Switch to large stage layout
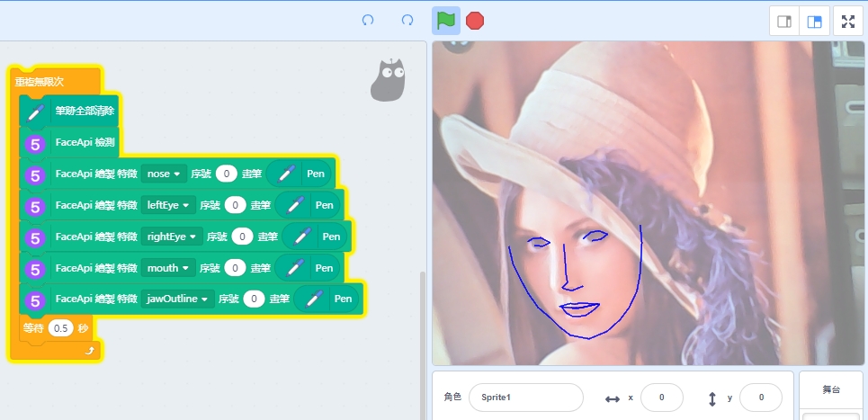868x420 pixels. pos(815,22)
